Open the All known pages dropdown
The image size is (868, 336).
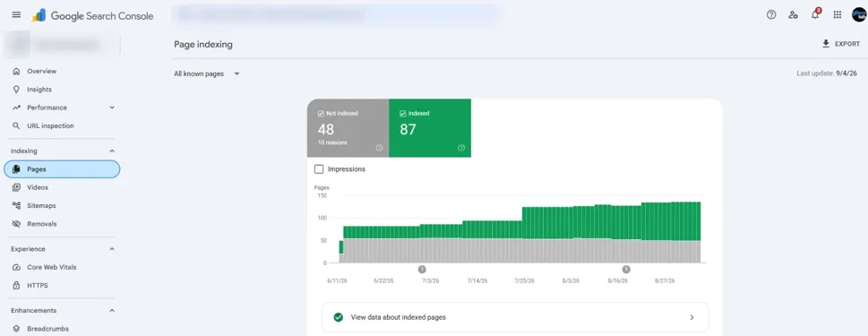tap(207, 73)
